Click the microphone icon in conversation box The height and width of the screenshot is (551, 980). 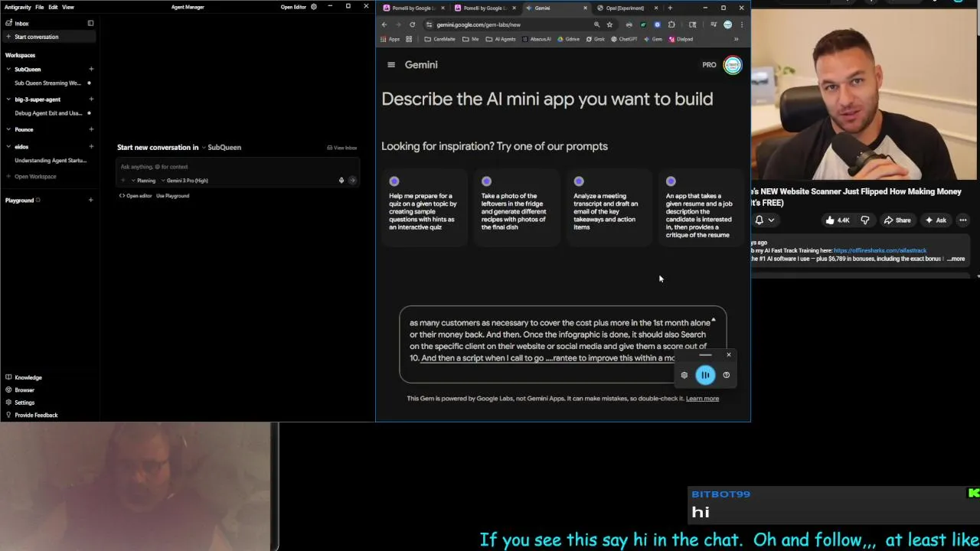point(341,181)
